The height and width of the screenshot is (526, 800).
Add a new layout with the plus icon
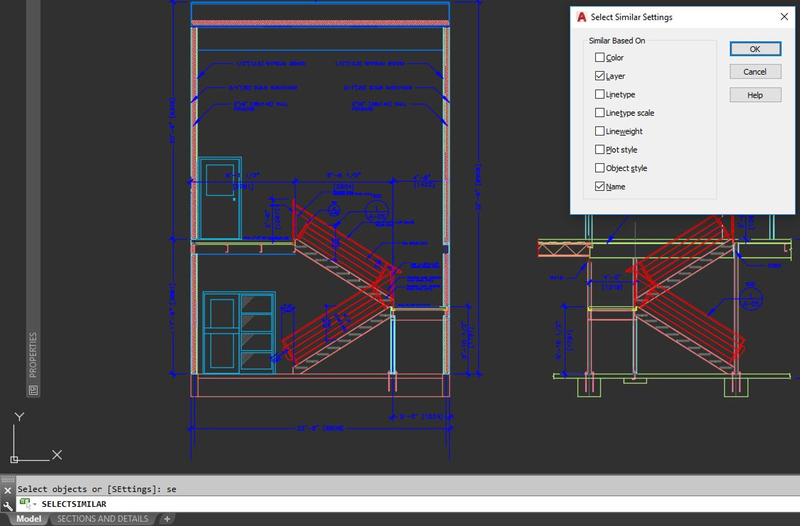(x=167, y=519)
